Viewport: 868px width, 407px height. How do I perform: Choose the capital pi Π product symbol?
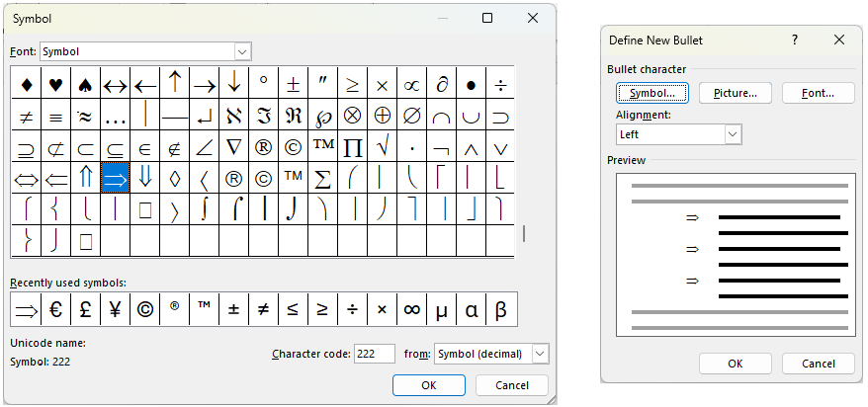[x=352, y=146]
